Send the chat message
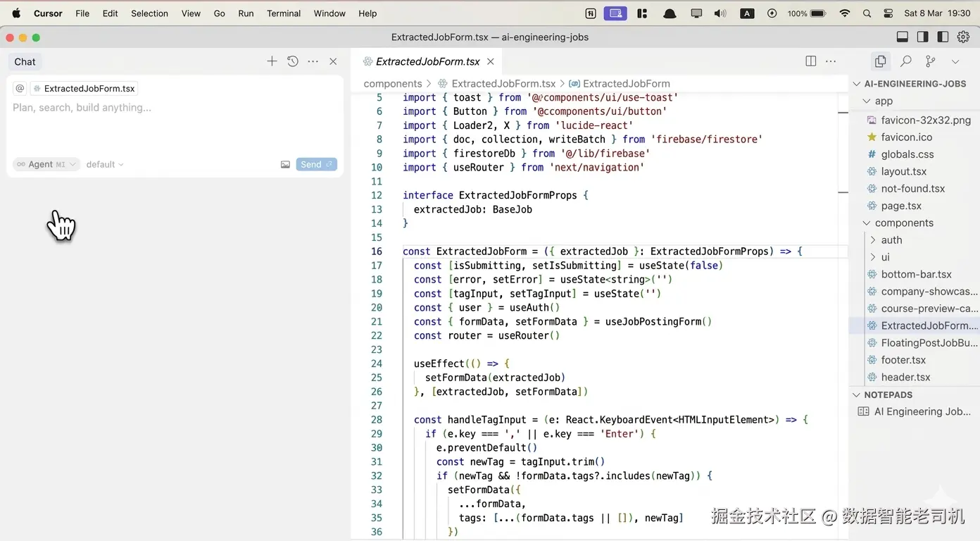 pos(316,164)
